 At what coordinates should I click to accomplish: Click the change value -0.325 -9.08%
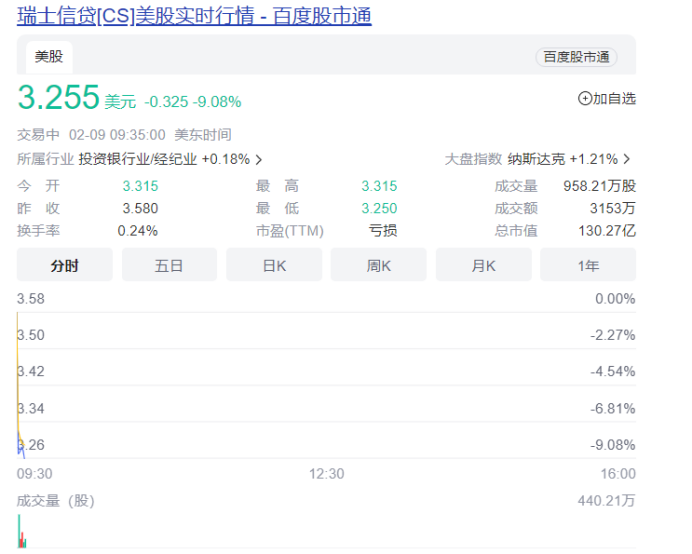coord(193,102)
